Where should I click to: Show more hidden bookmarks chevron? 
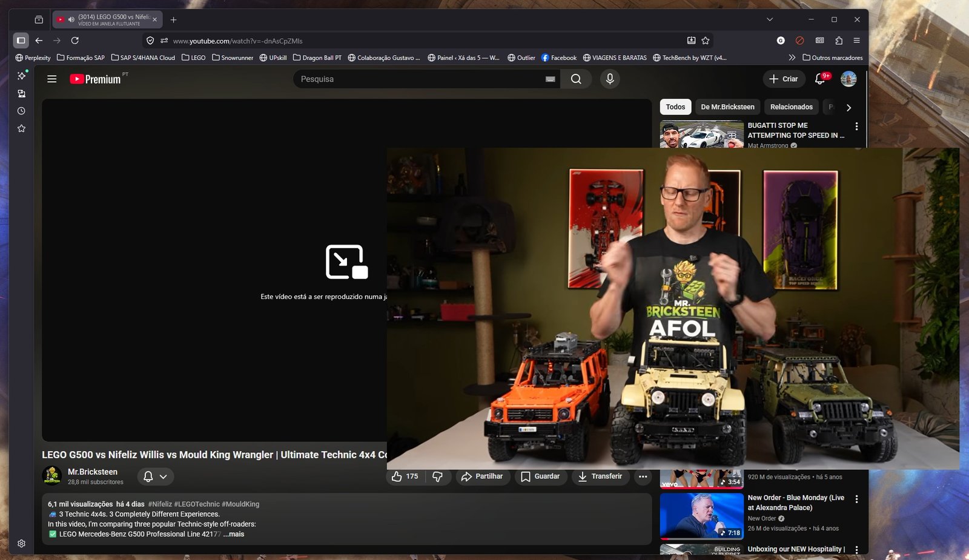pyautogui.click(x=792, y=58)
